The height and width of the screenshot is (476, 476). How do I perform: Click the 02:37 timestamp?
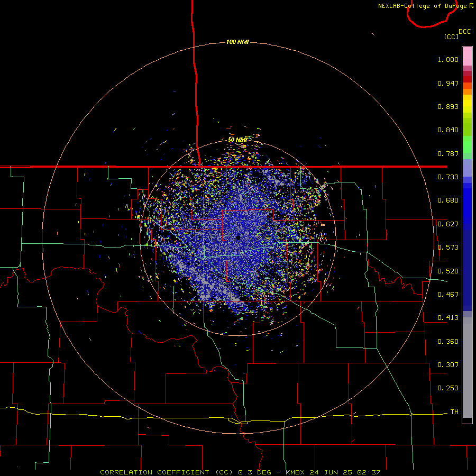click(x=369, y=472)
